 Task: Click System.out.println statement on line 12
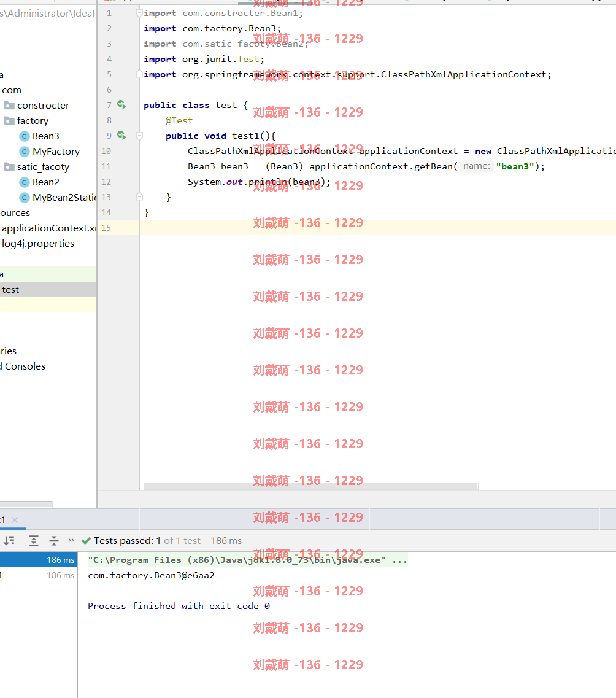pos(260,182)
